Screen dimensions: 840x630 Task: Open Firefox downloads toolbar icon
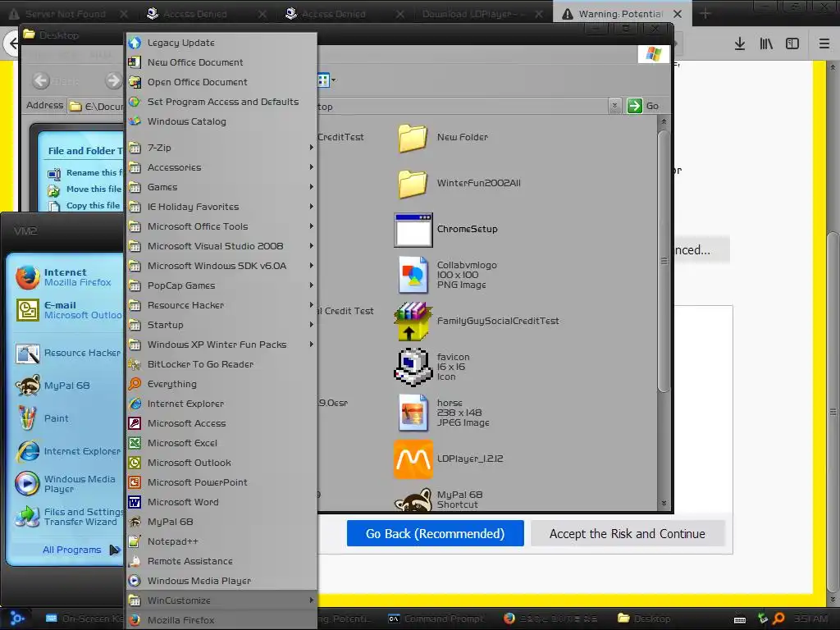coord(740,44)
